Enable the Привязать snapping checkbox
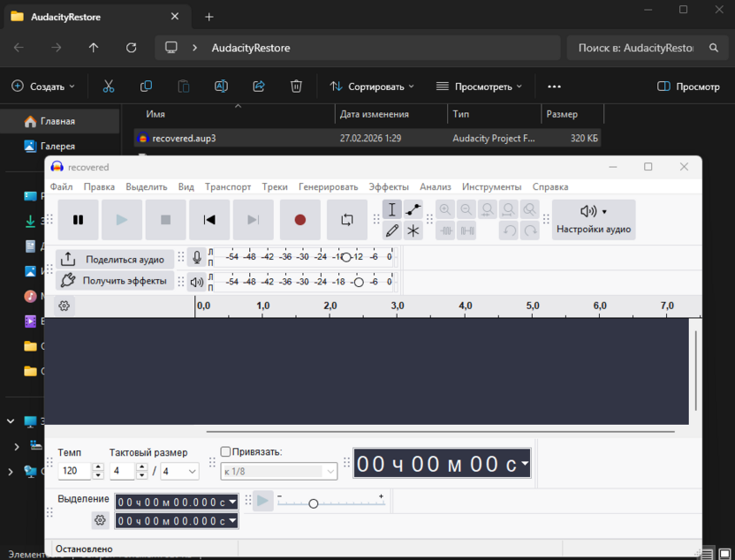 point(226,451)
